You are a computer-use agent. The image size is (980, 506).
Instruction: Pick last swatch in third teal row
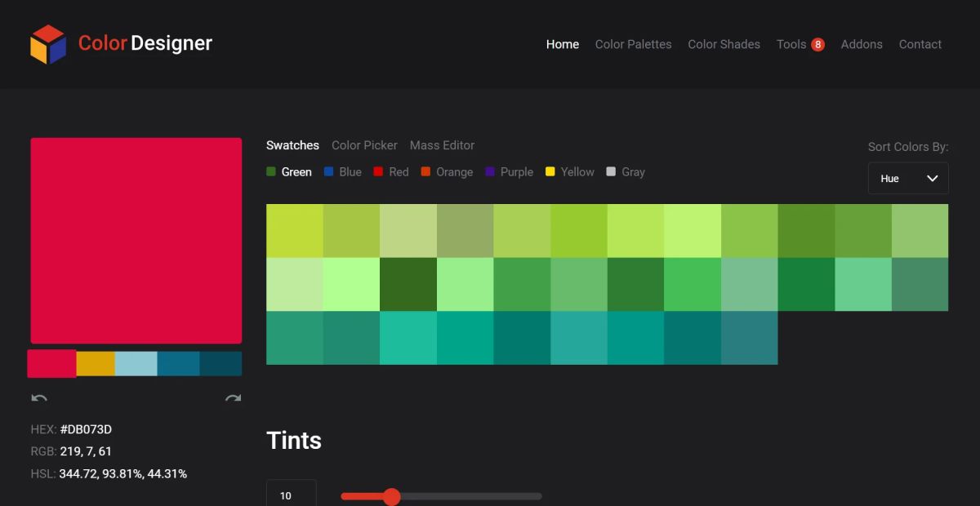point(750,338)
